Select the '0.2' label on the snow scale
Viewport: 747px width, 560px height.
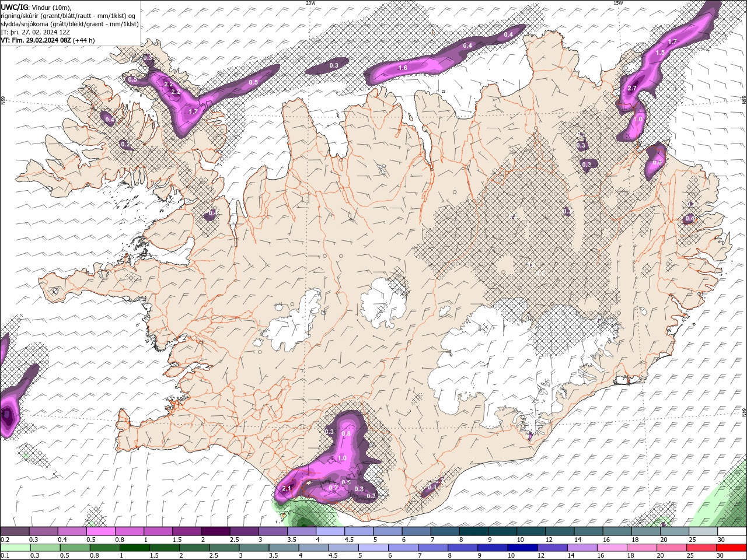click(x=5, y=540)
